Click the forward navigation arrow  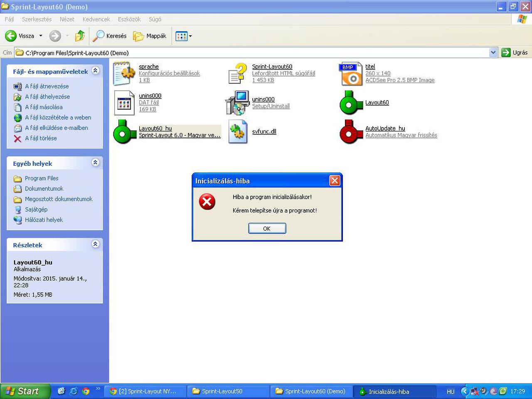[55, 36]
